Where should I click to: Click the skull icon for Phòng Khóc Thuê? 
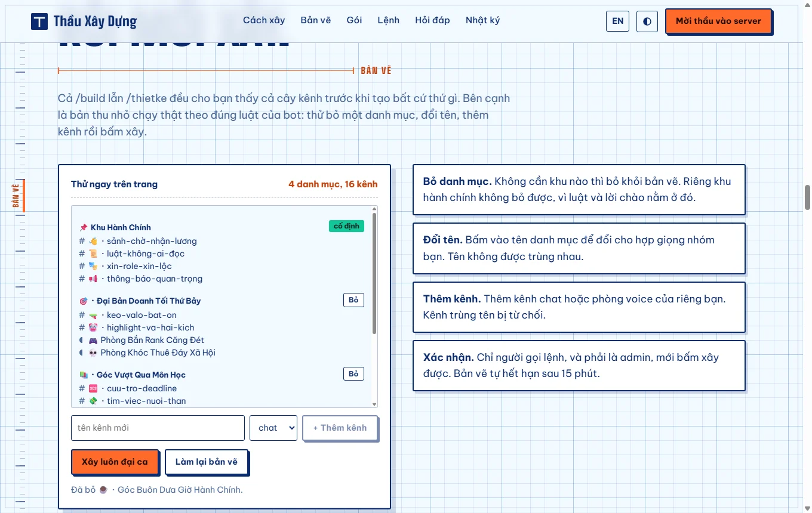coord(93,353)
